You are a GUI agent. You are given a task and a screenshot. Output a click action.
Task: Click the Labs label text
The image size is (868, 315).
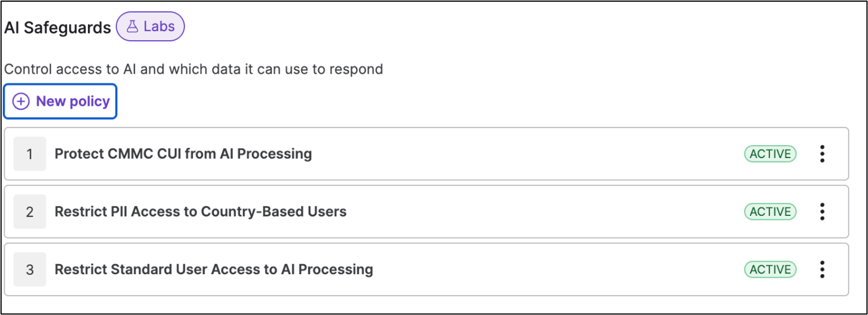click(x=159, y=27)
